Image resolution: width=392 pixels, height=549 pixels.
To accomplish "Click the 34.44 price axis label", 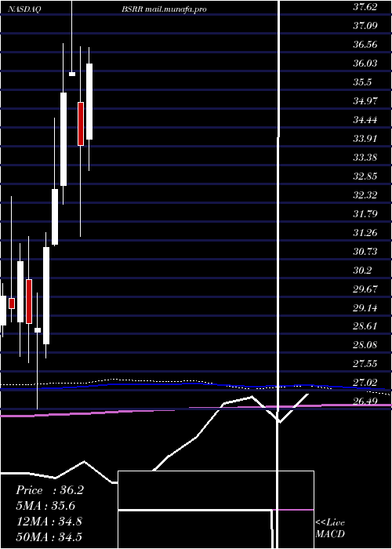I will click(365, 120).
